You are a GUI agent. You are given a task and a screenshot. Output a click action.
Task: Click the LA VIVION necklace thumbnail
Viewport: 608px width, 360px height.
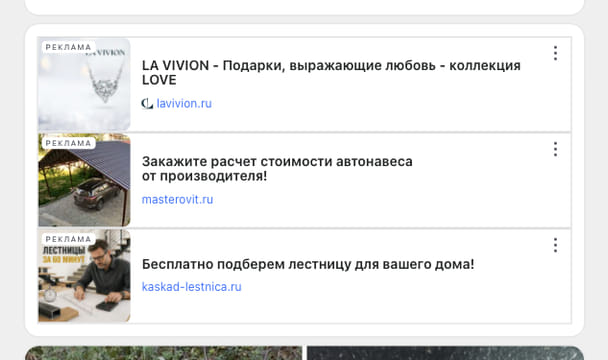tap(85, 85)
